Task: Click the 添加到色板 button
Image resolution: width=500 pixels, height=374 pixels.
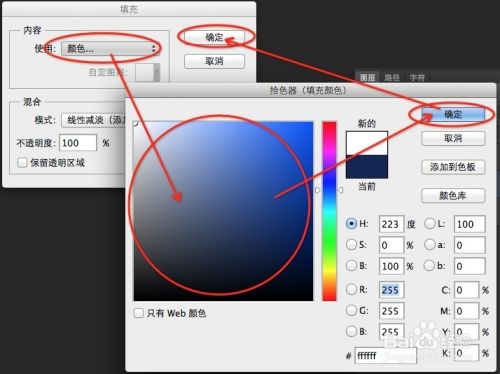Action: coord(453,167)
